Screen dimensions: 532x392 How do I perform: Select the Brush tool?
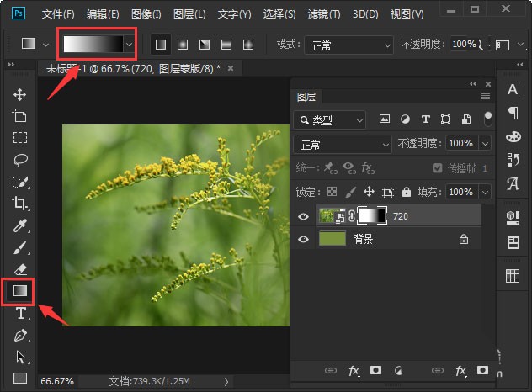click(x=20, y=247)
